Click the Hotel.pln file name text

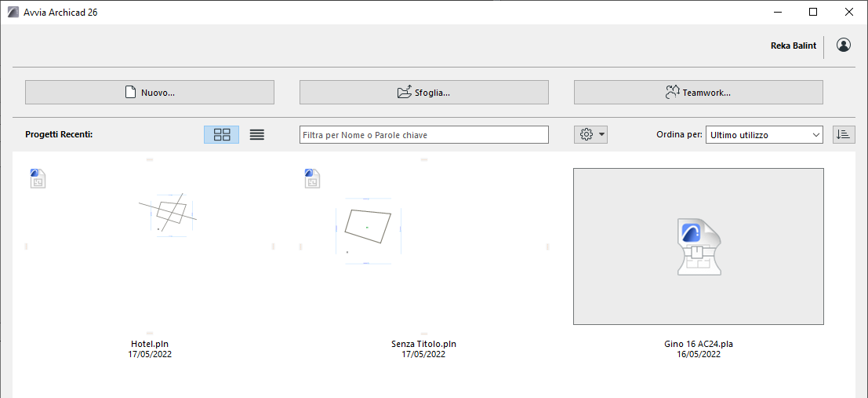(x=150, y=345)
